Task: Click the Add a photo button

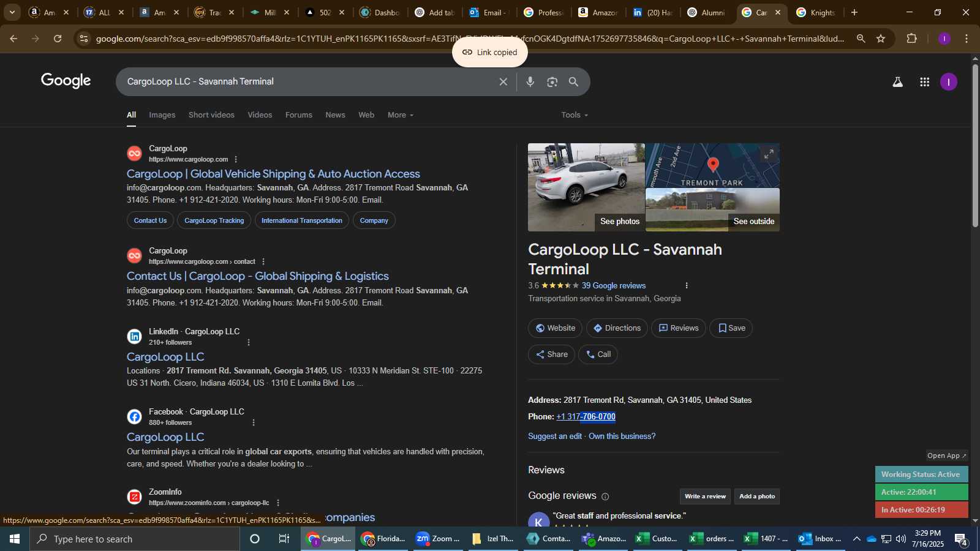Action: (x=757, y=497)
